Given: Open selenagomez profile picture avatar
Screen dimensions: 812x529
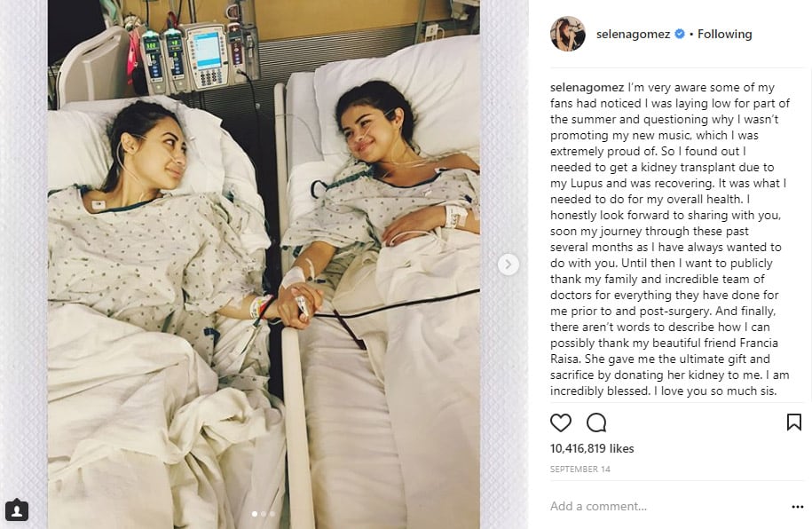Looking at the screenshot, I should pos(568,35).
